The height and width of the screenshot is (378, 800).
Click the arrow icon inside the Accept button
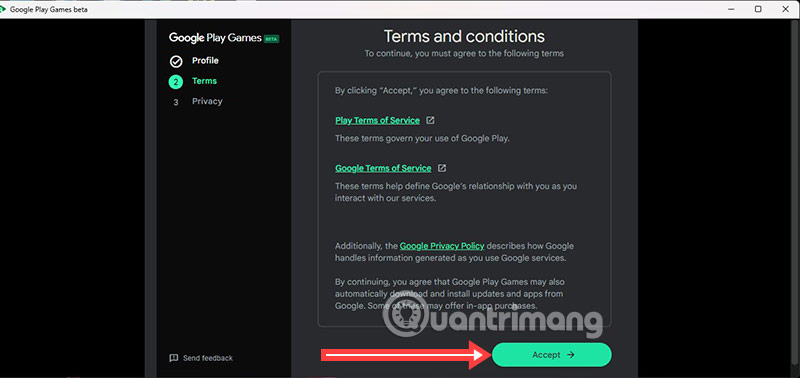coord(571,355)
